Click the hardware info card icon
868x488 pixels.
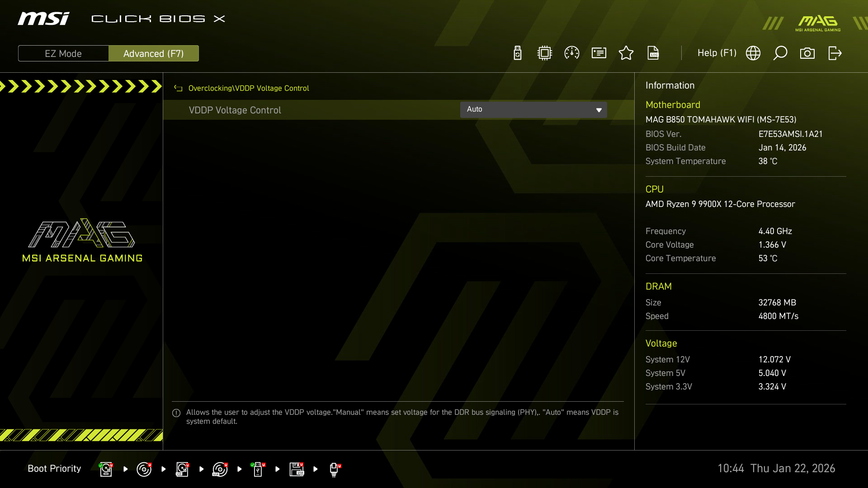click(599, 53)
